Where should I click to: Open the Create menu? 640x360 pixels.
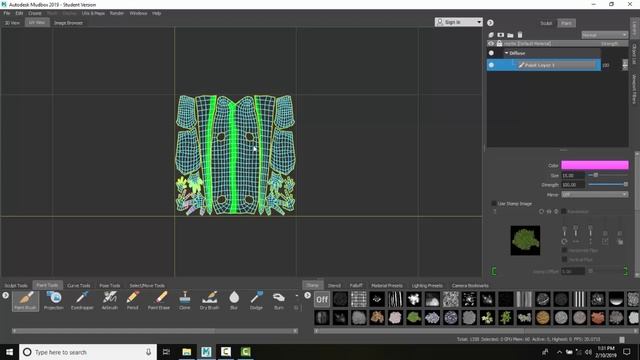pos(35,13)
